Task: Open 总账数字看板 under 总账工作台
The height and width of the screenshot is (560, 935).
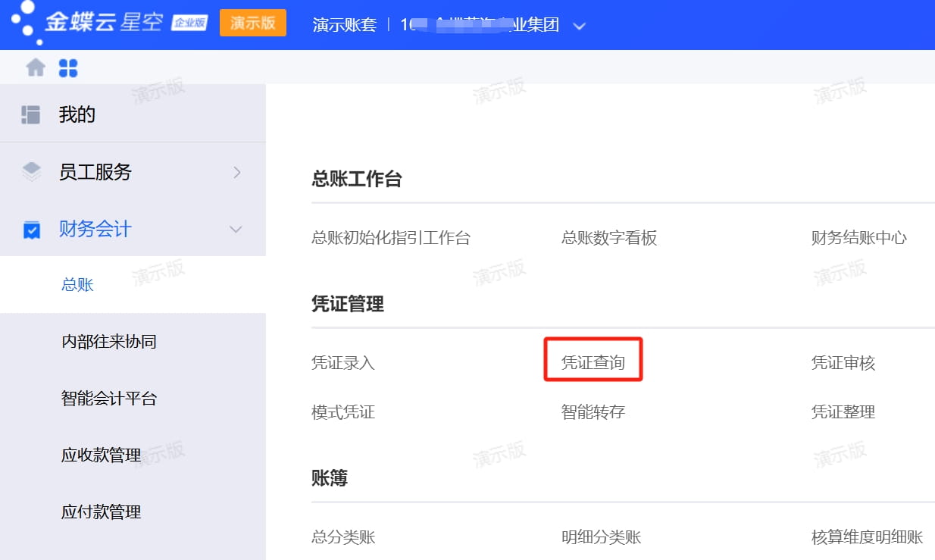Action: pos(609,237)
